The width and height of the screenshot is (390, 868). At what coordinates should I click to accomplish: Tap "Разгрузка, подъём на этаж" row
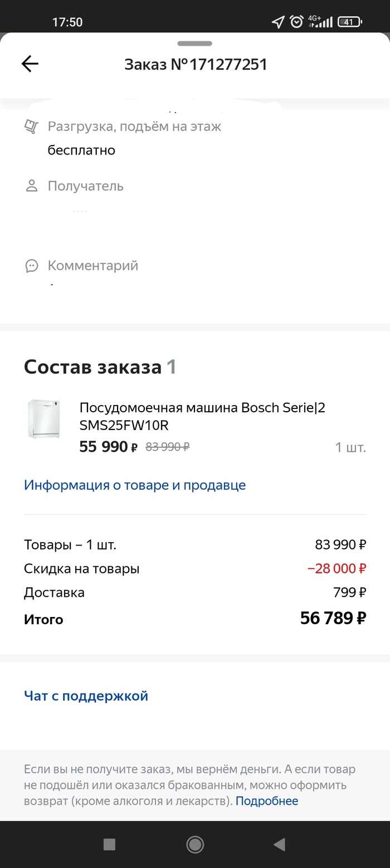click(x=134, y=127)
